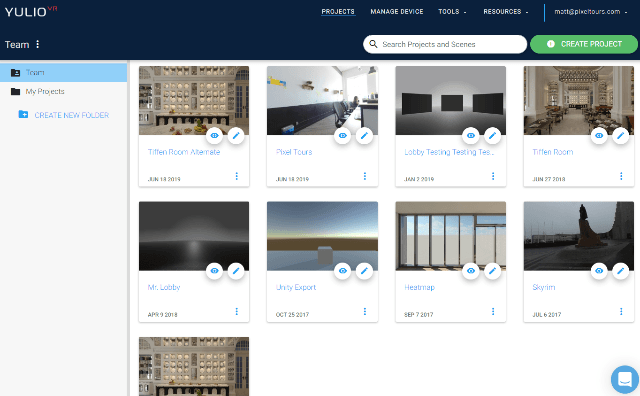This screenshot has height=396, width=640.
Task: Select the Team folder in the sidebar
Action: pos(63,72)
